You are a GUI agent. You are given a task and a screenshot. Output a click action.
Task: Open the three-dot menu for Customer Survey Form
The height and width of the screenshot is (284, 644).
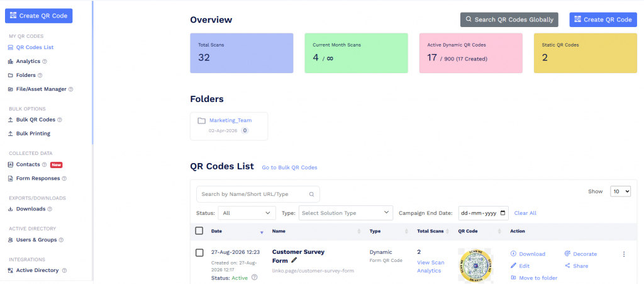click(623, 254)
